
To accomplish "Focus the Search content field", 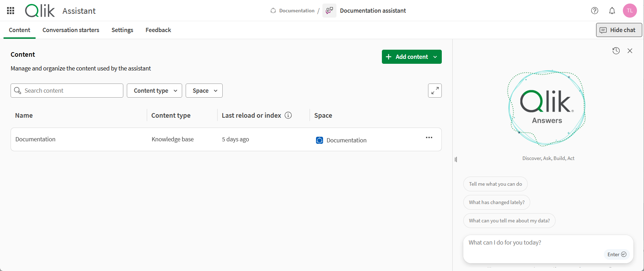I will (70, 91).
